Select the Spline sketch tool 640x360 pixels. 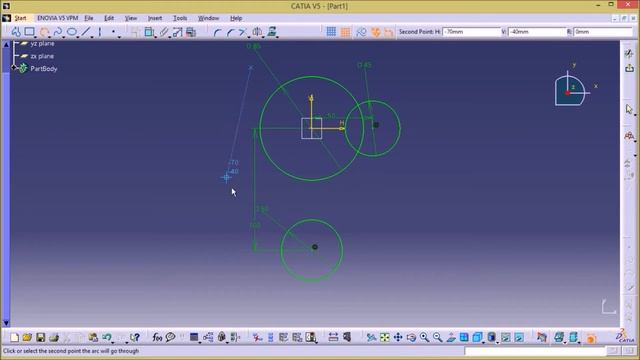(x=58, y=32)
